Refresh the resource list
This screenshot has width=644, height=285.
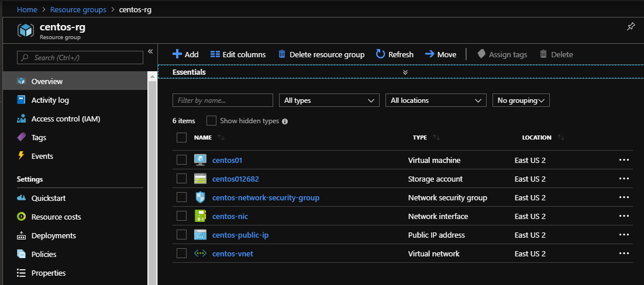[395, 54]
